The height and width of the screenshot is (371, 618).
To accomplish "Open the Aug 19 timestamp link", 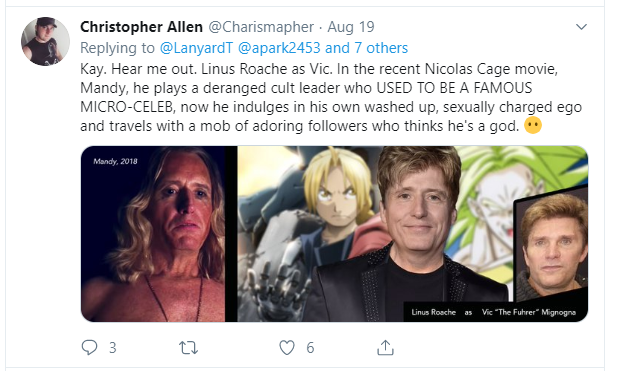I will pos(351,27).
